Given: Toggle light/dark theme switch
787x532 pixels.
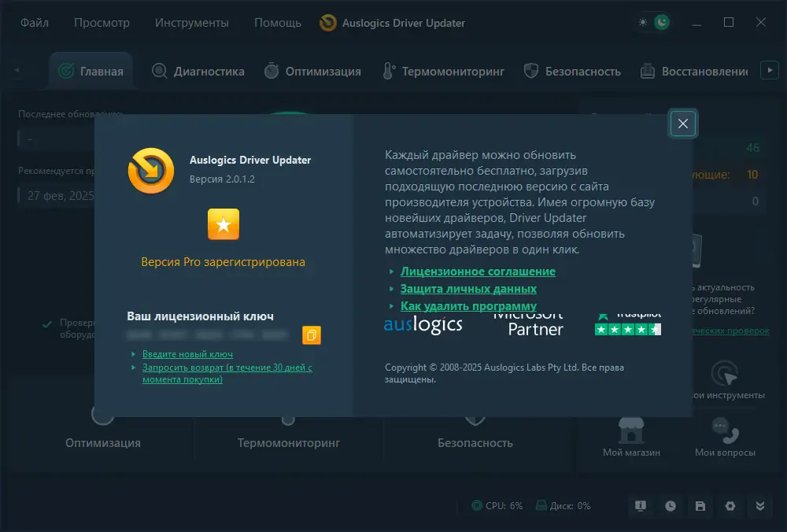Looking at the screenshot, I should 653,22.
